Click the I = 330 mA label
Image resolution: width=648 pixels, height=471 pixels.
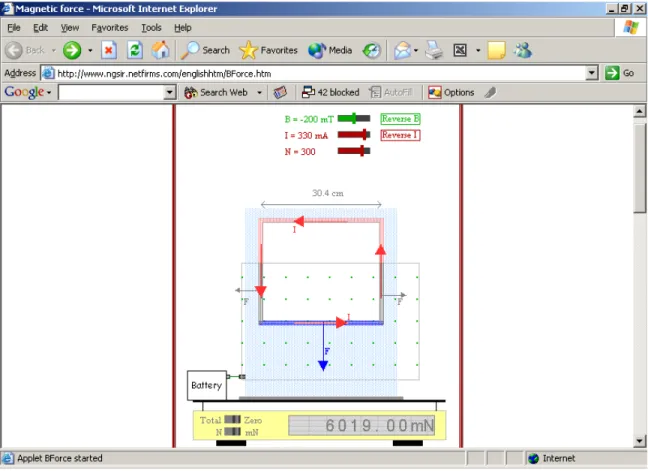pos(306,136)
